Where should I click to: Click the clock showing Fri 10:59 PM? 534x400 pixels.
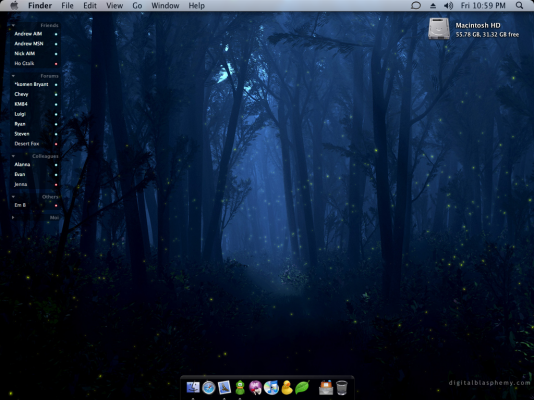tap(483, 5)
